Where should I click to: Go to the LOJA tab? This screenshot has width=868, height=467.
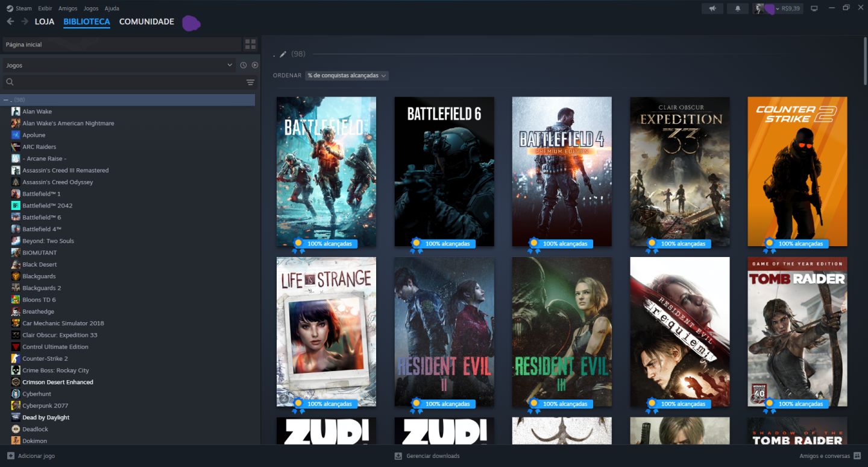(x=45, y=22)
